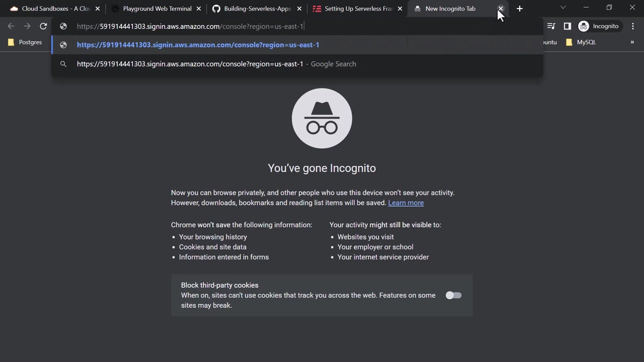
Task: Select the AWS signin URL suggestion
Action: [x=198, y=45]
